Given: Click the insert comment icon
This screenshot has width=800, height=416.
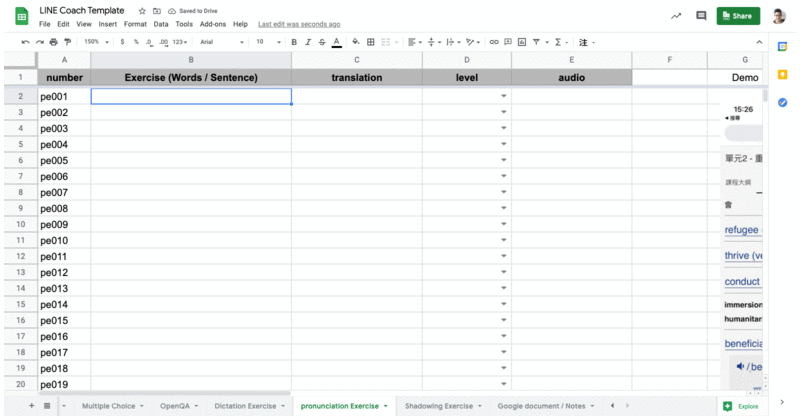Looking at the screenshot, I should [x=508, y=42].
